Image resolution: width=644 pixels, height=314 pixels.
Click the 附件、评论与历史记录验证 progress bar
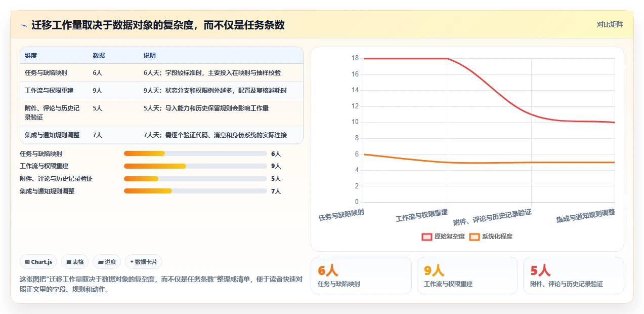(x=195, y=179)
